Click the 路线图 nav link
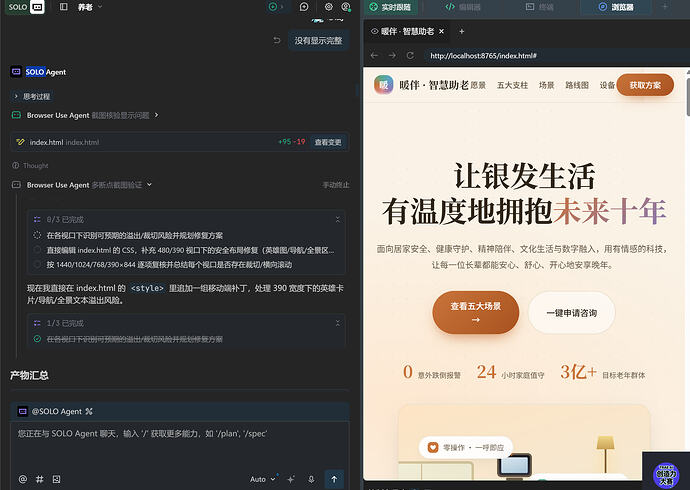This screenshot has height=490, width=690. 577,85
